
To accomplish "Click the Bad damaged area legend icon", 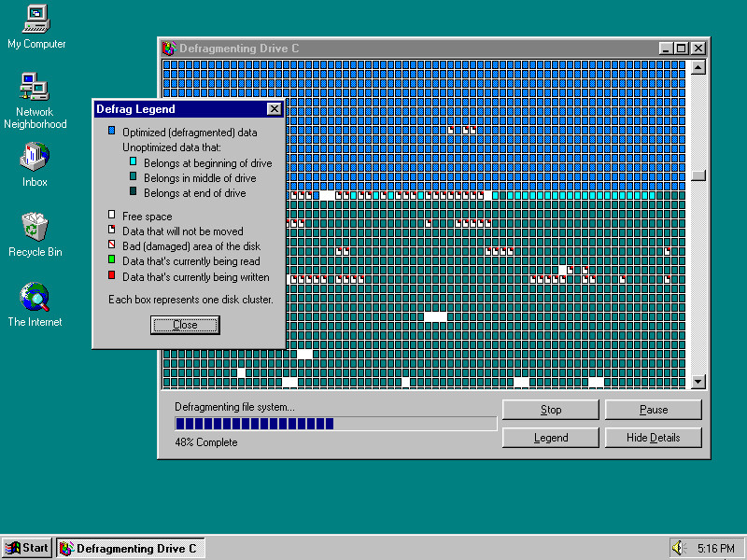I will click(111, 245).
